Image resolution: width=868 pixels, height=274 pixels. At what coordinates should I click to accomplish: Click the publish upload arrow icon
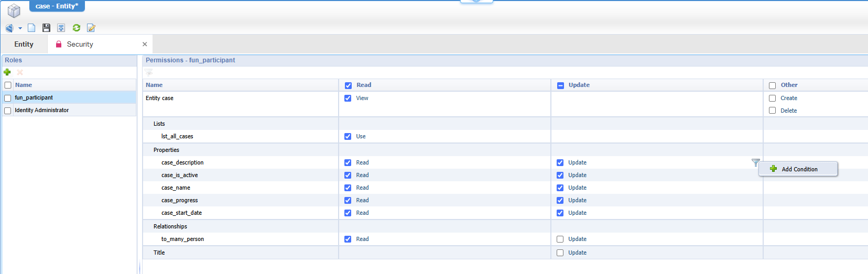click(61, 28)
